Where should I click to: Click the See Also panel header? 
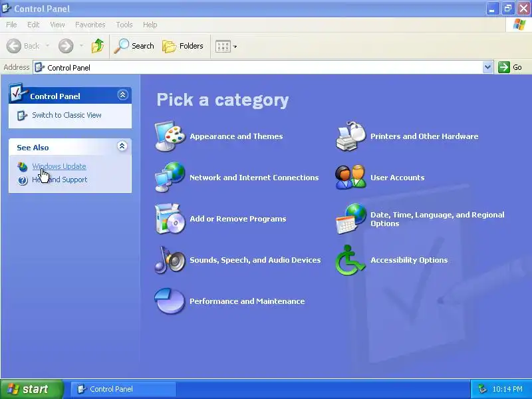click(x=70, y=147)
